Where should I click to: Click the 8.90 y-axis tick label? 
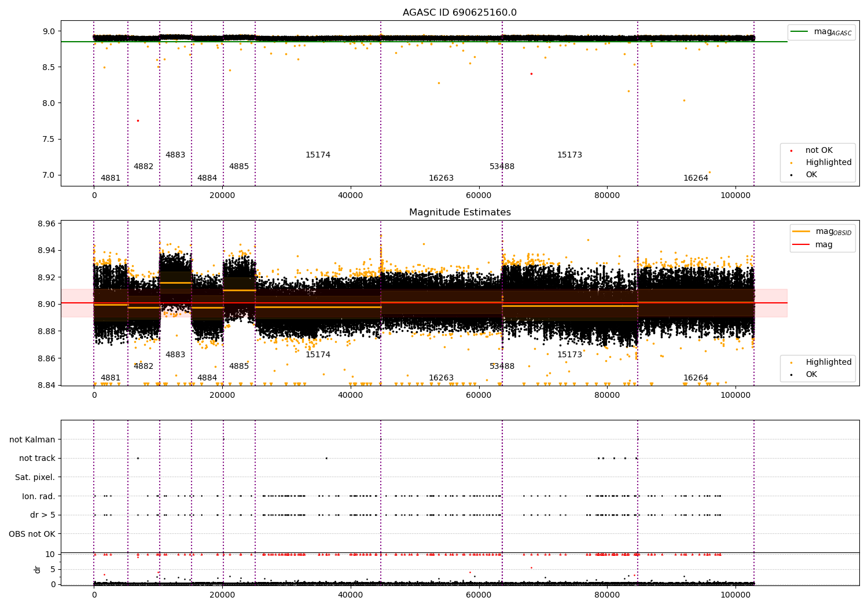(x=47, y=304)
